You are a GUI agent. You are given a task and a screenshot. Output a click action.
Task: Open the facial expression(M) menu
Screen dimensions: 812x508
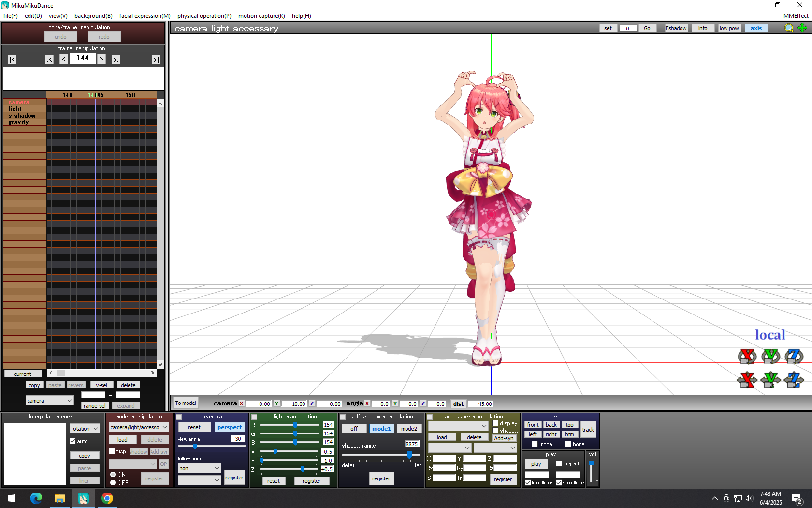point(145,16)
